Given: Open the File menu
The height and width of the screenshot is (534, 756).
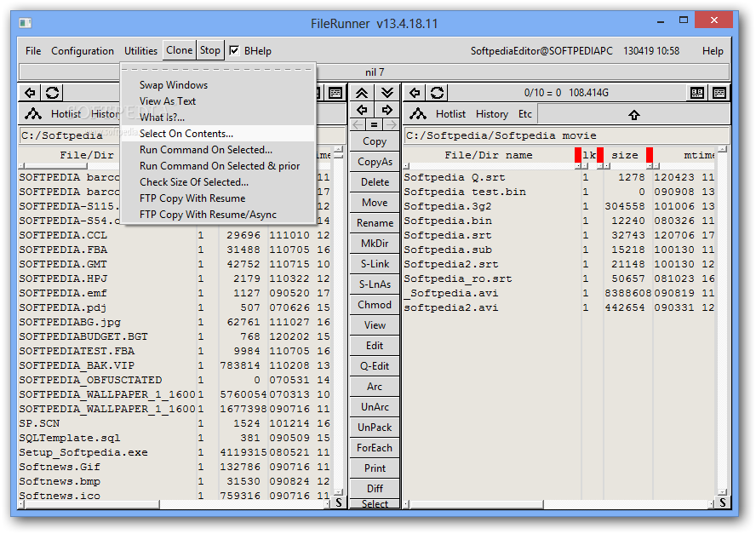Looking at the screenshot, I should pyautogui.click(x=33, y=50).
